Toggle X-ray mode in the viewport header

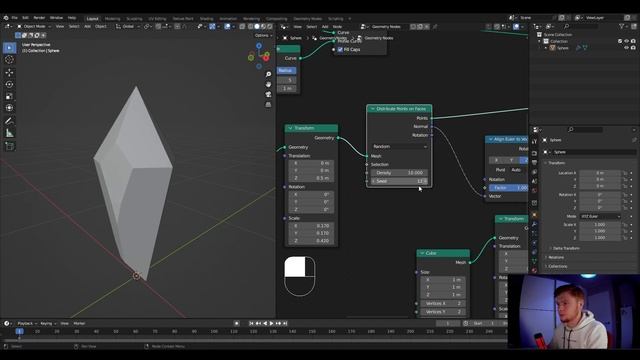point(242,27)
